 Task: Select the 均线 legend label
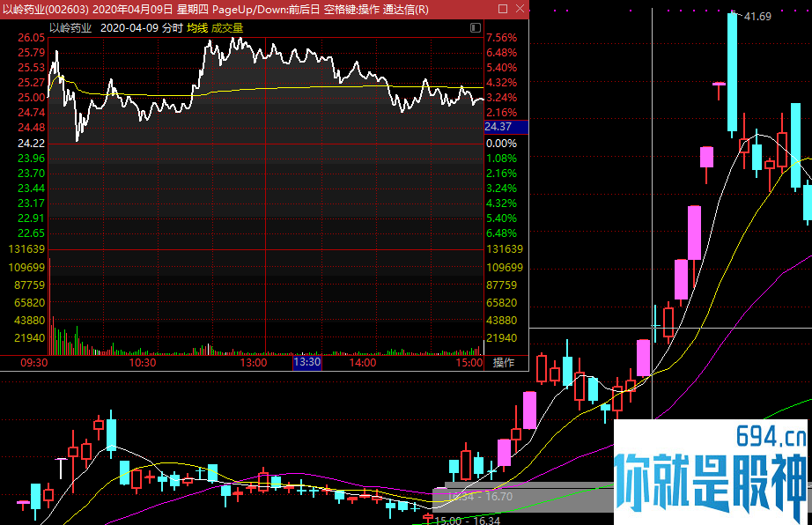coord(197,28)
